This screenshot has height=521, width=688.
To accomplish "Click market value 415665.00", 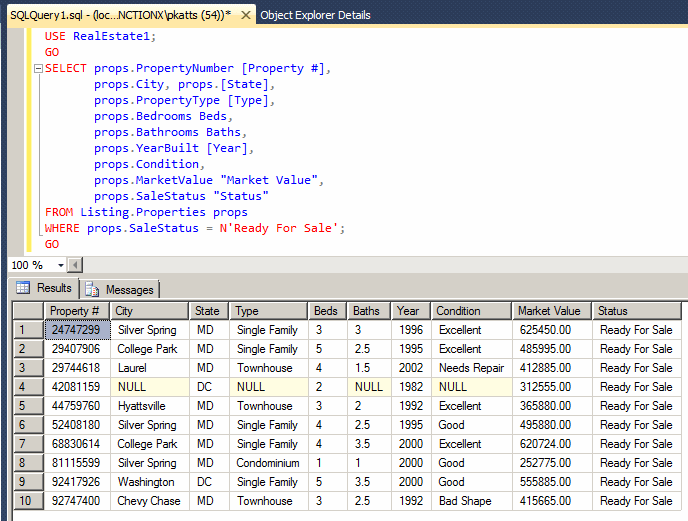I will pyautogui.click(x=552, y=501).
